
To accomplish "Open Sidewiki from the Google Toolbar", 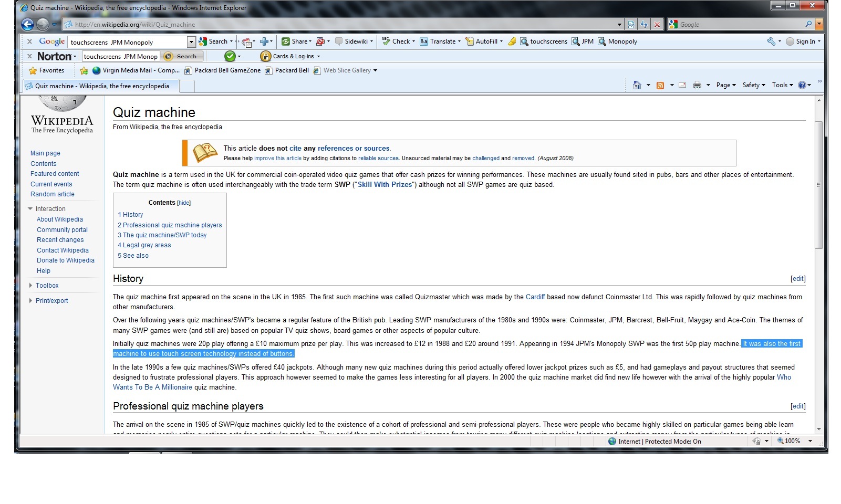I will (x=355, y=41).
